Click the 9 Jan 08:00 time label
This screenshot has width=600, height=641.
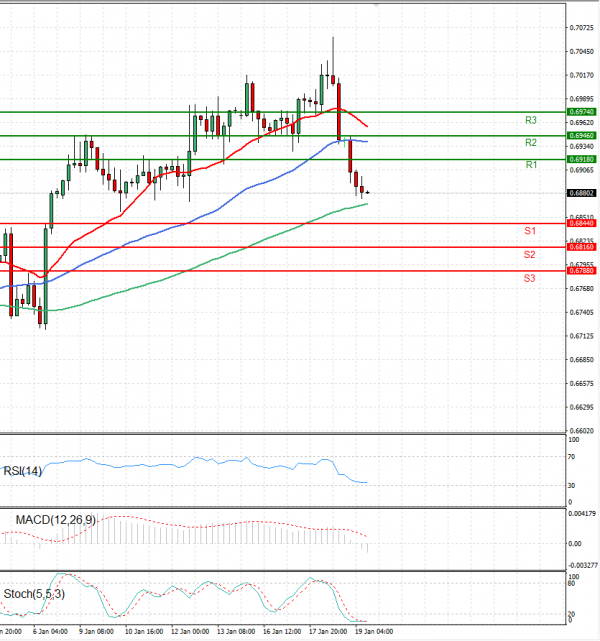coord(96,632)
